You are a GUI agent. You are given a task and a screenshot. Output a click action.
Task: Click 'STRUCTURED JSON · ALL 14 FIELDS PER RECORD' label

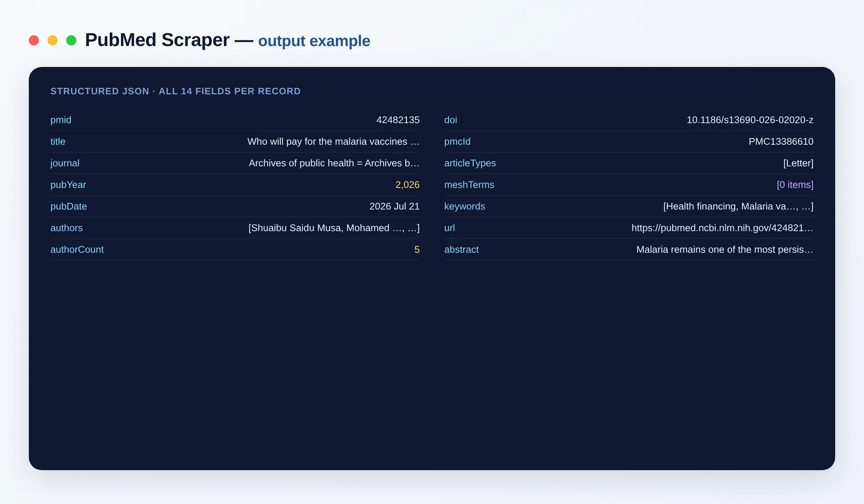(175, 91)
